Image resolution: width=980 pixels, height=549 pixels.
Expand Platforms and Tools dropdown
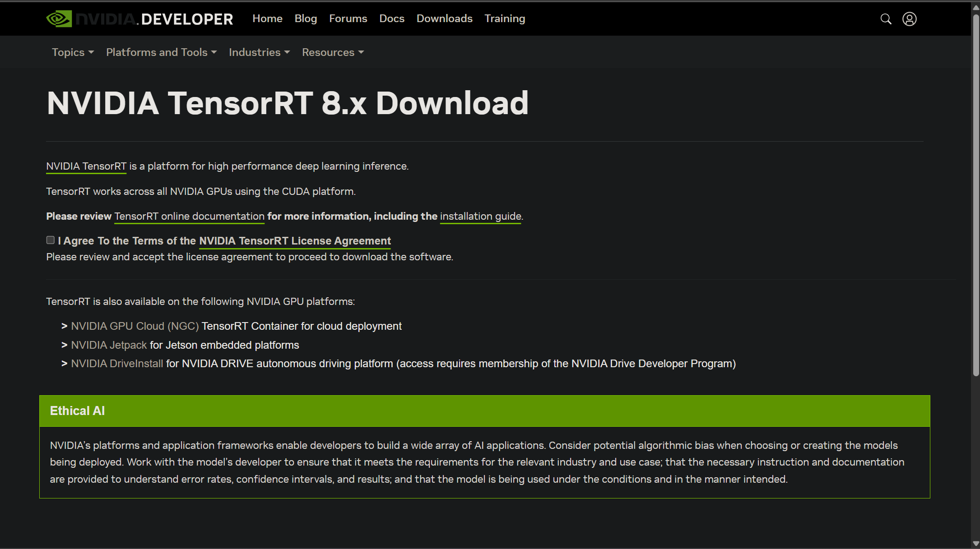(x=161, y=52)
